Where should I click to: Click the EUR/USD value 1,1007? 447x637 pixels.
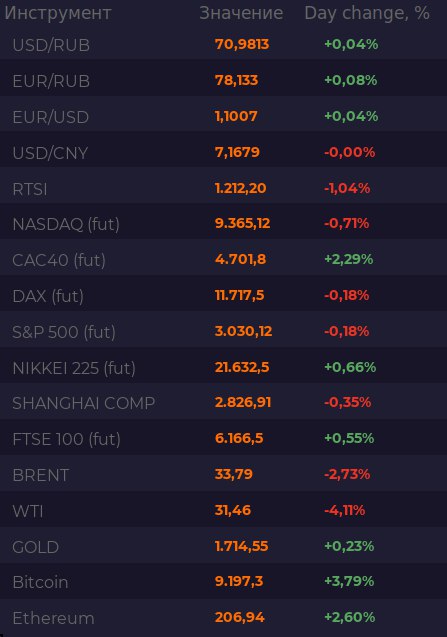coord(236,117)
